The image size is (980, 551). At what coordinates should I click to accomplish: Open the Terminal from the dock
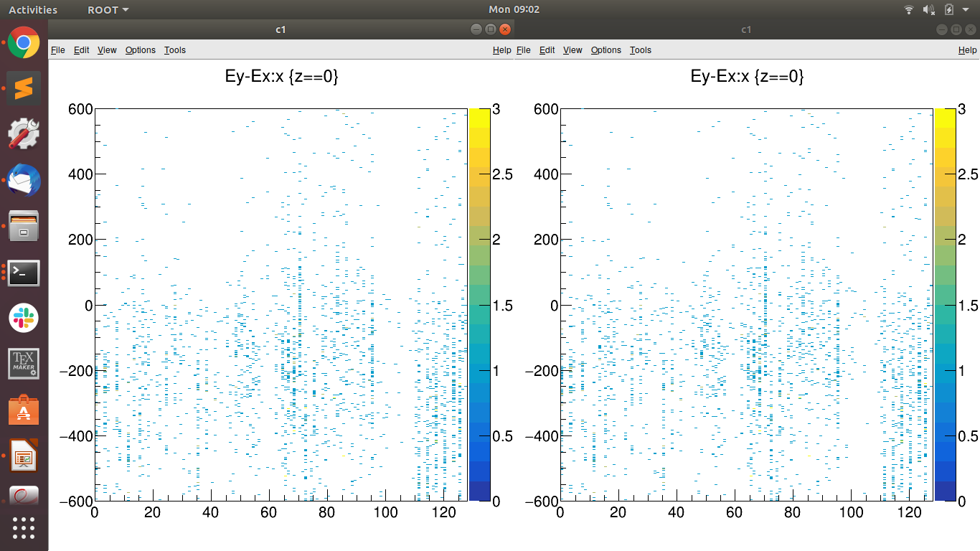[x=24, y=273]
